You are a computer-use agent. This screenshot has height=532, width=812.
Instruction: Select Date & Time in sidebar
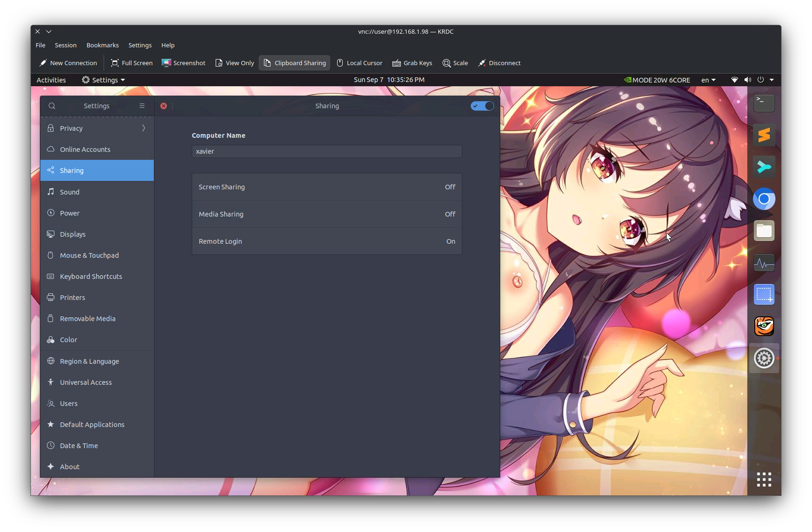97,445
